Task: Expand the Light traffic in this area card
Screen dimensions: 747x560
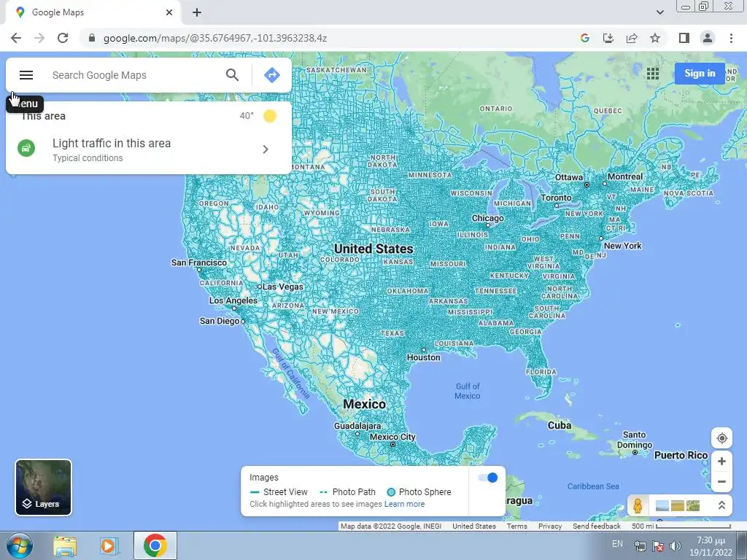Action: (x=148, y=149)
